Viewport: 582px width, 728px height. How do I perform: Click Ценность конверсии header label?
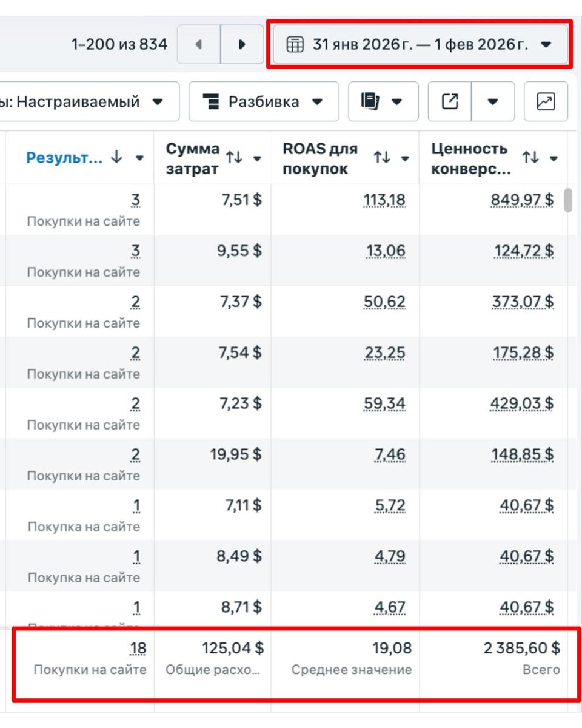[x=471, y=158]
